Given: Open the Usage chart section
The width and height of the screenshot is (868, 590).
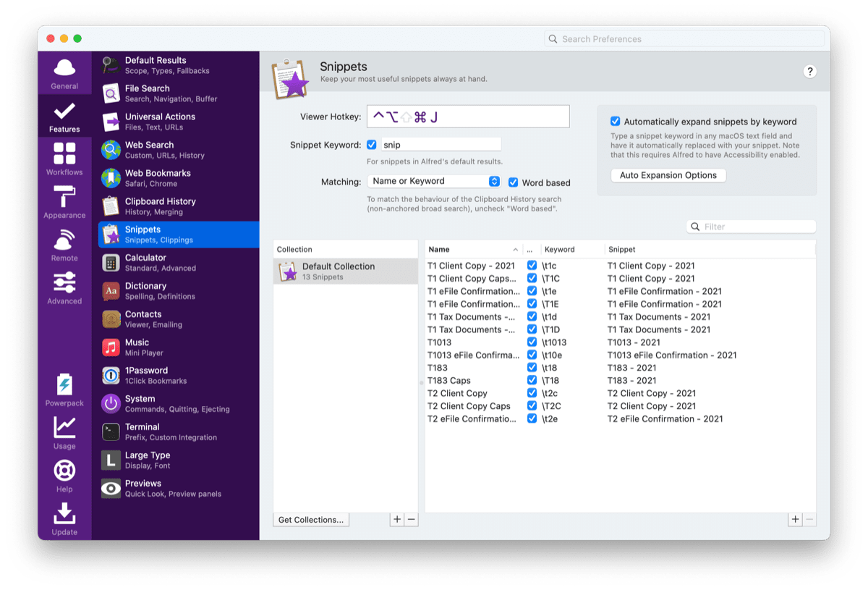Looking at the screenshot, I should click(64, 433).
